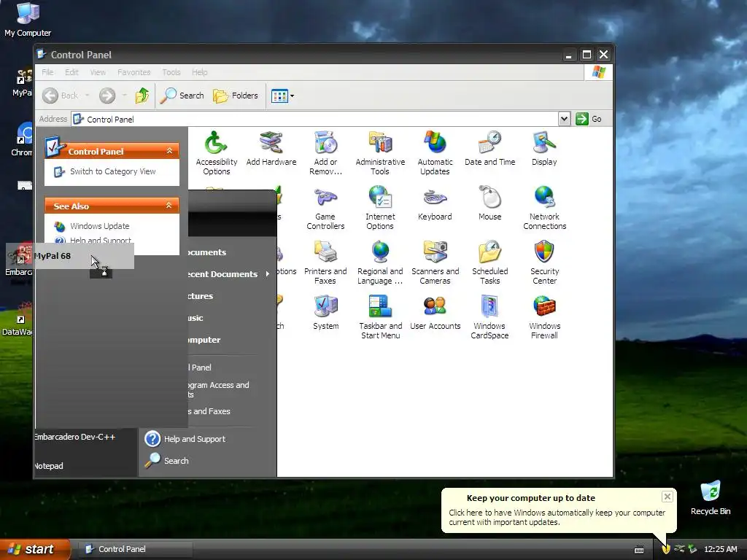Viewport: 747px width, 560px height.
Task: Open the File menu
Action: click(47, 72)
